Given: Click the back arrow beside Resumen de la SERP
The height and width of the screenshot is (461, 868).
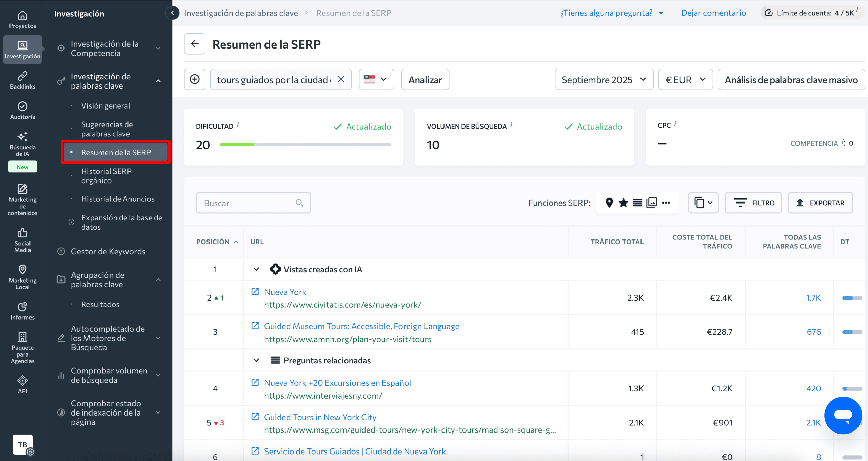Looking at the screenshot, I should coord(195,44).
